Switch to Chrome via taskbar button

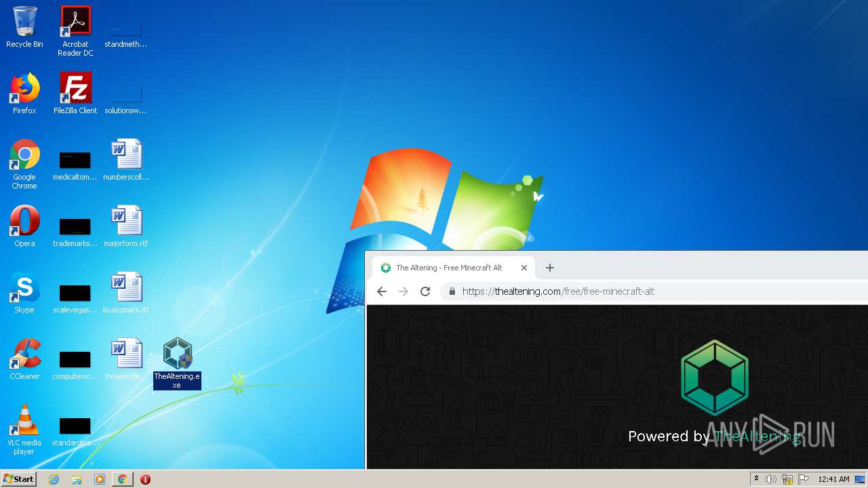(122, 479)
